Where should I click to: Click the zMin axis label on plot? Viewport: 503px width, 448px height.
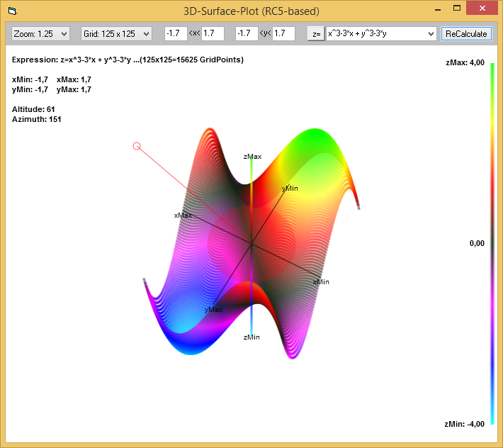(252, 337)
